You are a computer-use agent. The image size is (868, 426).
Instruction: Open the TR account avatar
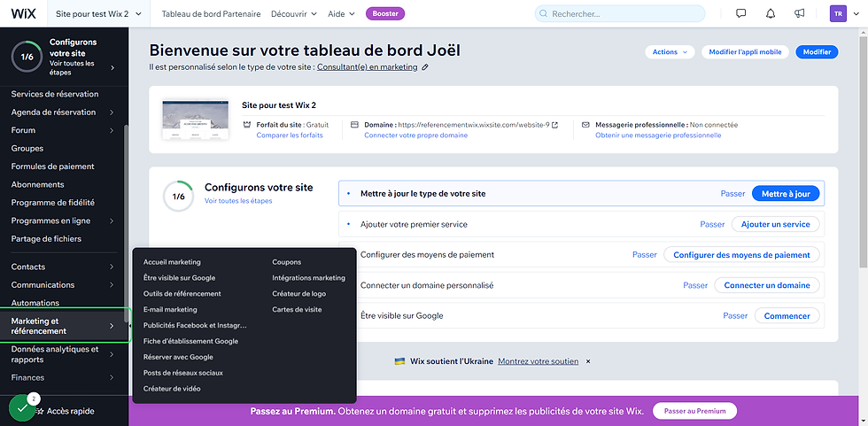click(x=838, y=14)
